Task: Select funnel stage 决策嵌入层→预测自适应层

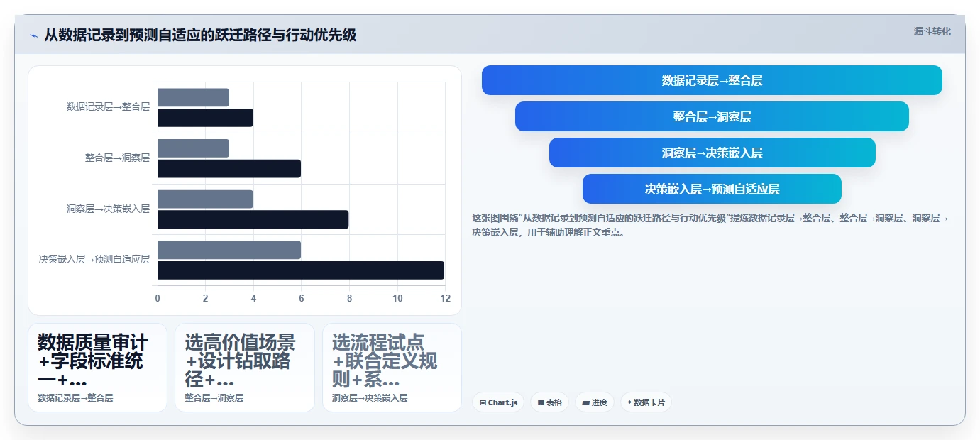Action: point(712,189)
